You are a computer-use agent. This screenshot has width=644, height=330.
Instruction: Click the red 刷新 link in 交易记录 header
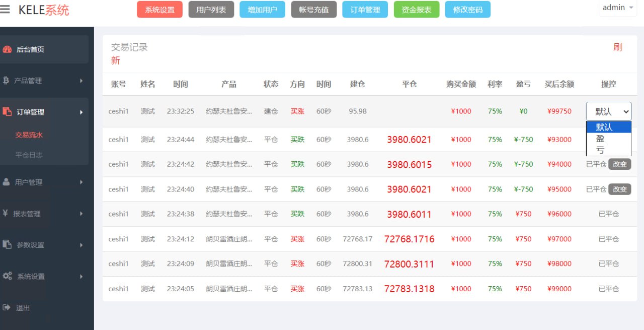click(x=617, y=47)
